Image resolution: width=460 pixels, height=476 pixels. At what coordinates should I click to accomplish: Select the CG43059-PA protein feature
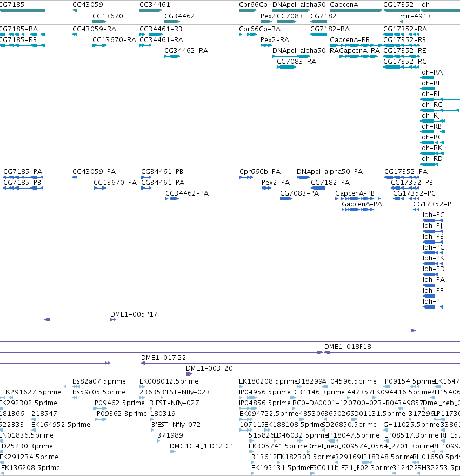[75, 177]
